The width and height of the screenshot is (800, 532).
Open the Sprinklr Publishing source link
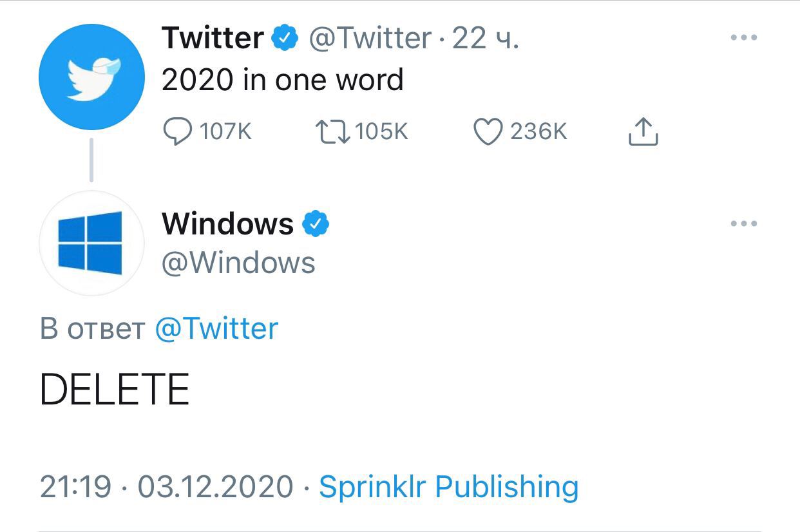coord(449,487)
